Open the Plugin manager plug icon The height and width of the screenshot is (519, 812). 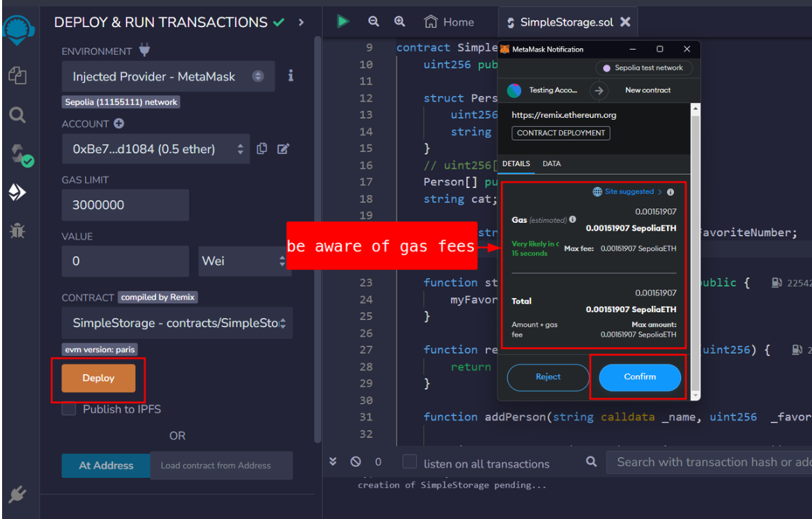tap(17, 494)
